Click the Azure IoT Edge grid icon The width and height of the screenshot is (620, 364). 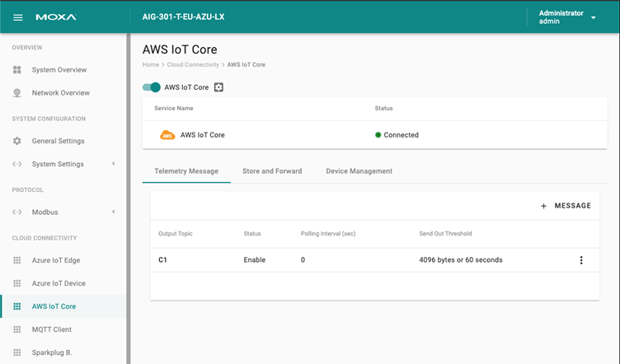point(17,260)
